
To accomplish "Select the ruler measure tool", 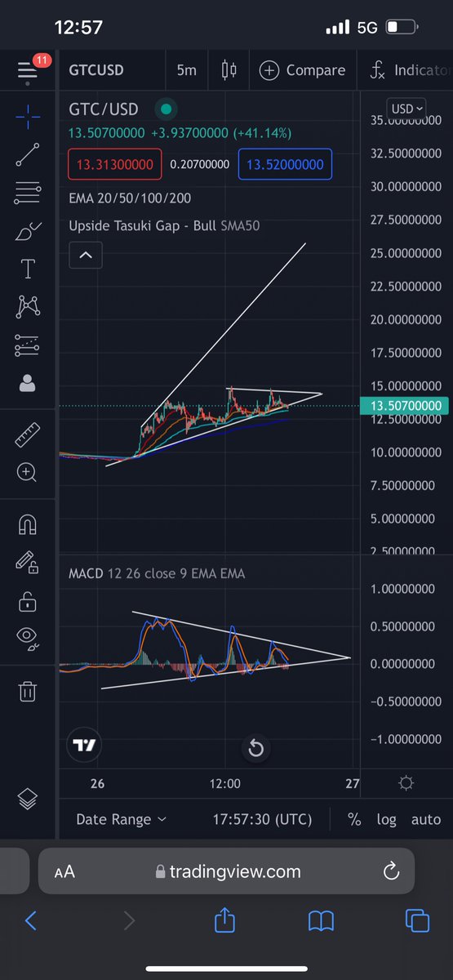I will click(x=28, y=434).
